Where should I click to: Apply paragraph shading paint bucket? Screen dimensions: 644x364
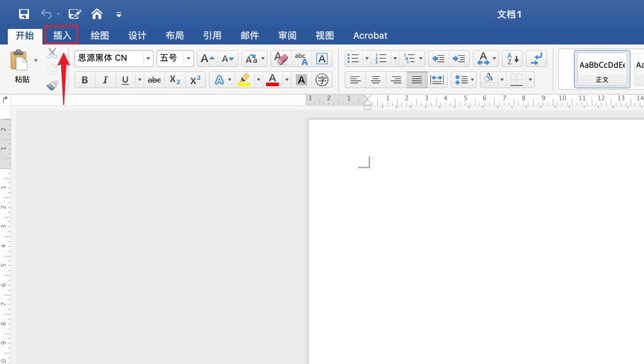pyautogui.click(x=489, y=80)
